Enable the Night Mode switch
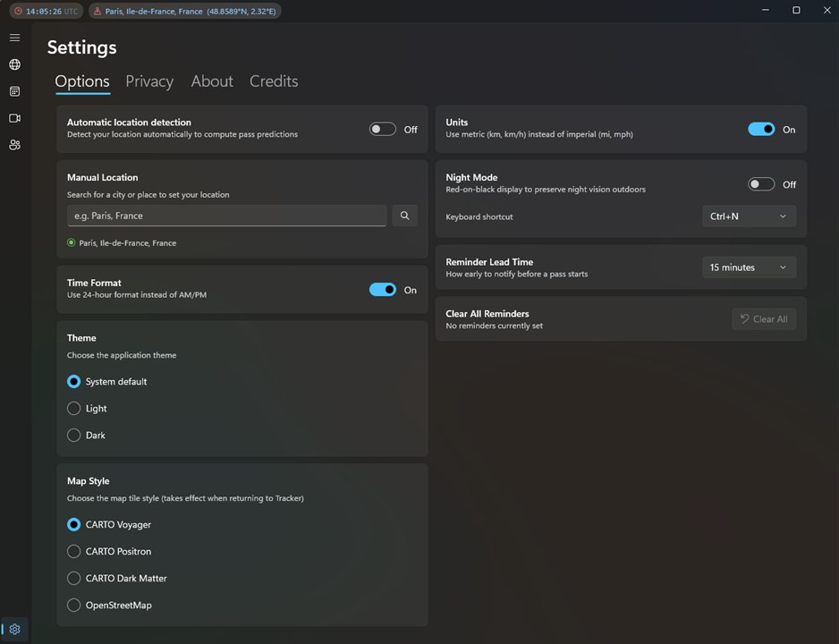 click(x=761, y=184)
